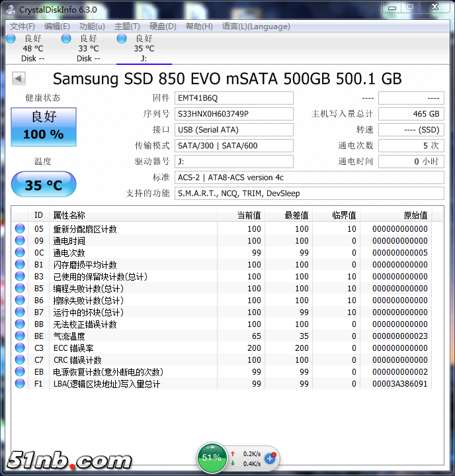Click status circle for F1 LBA row
The width and height of the screenshot is (455, 476).
20,384
